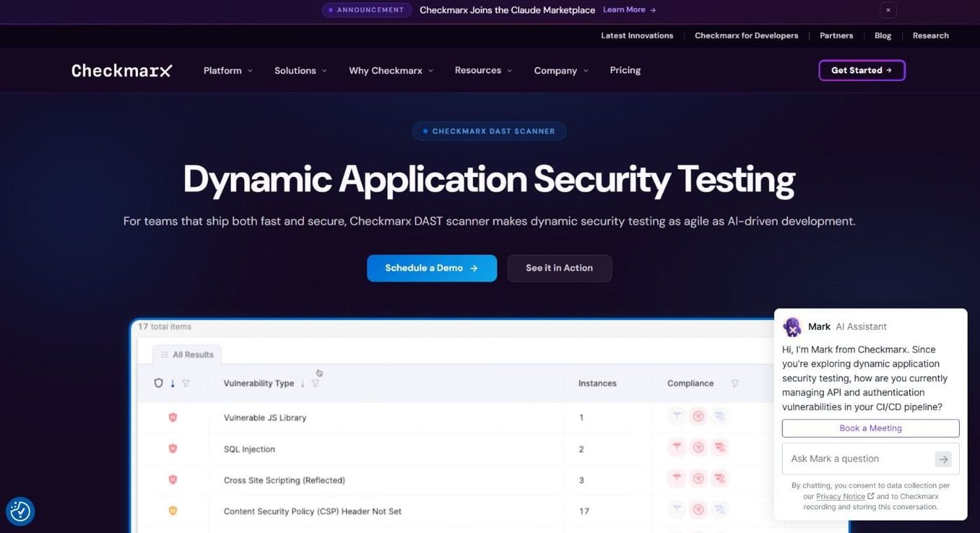
Task: Expand the Solutions dropdown
Action: [x=300, y=71]
